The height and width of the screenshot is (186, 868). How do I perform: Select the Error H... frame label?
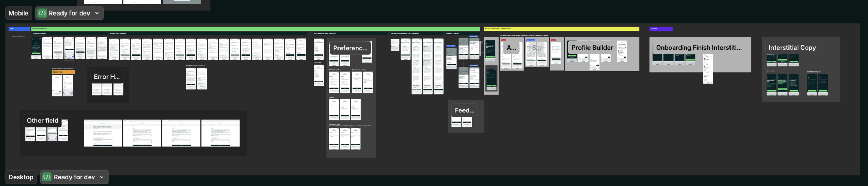coord(107,77)
